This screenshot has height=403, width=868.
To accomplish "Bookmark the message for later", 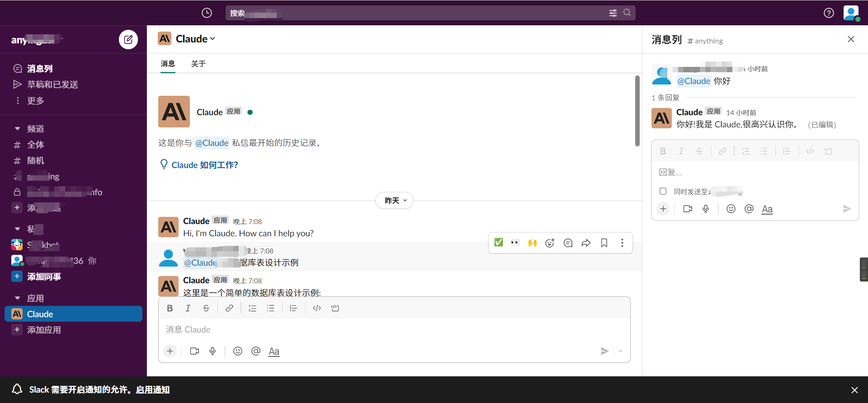I will tap(604, 243).
